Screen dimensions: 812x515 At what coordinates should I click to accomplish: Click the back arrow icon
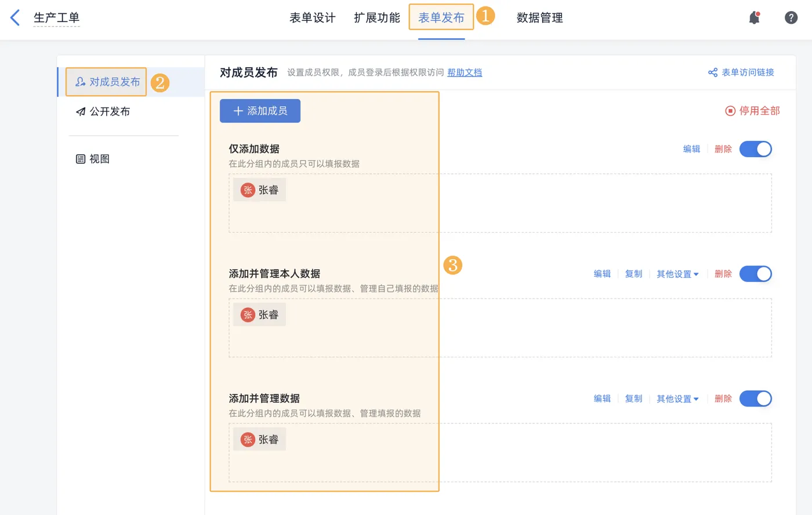(16, 18)
